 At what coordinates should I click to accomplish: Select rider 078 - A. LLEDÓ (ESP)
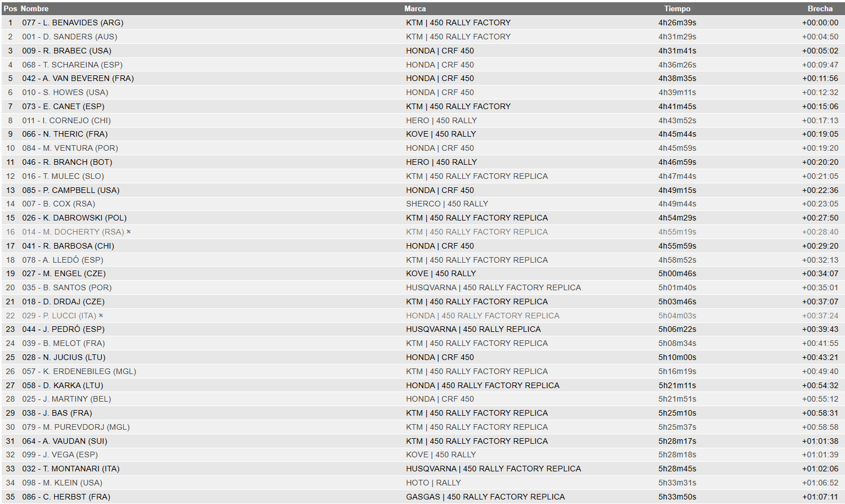coord(63,260)
